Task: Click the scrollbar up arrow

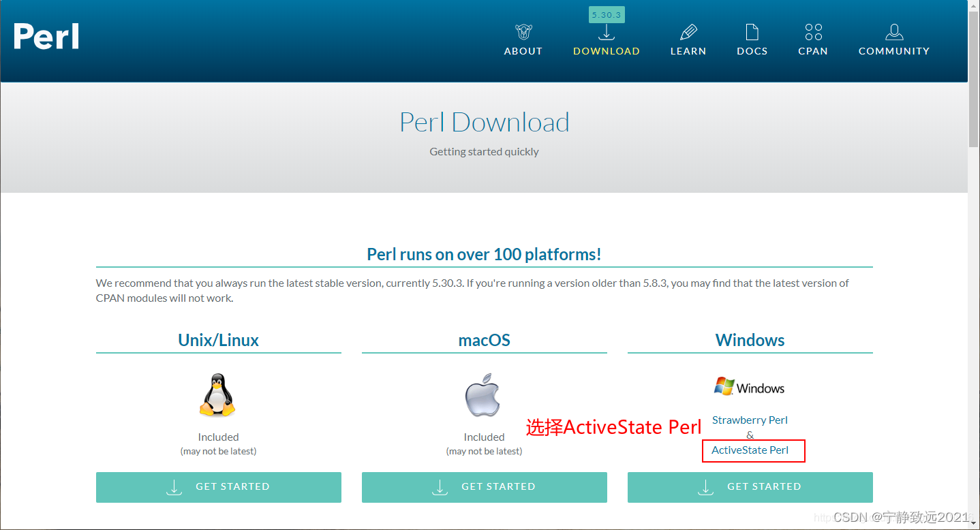Action: coord(974,6)
